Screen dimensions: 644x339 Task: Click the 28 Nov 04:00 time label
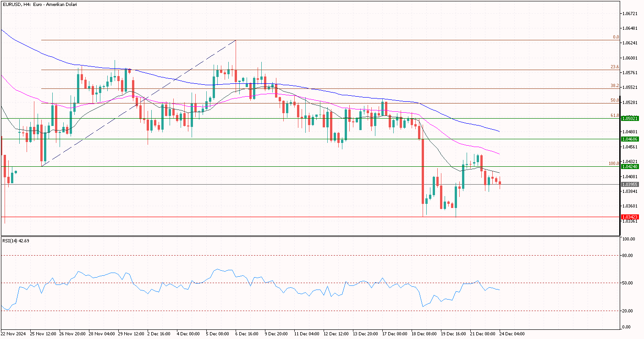(x=101, y=334)
